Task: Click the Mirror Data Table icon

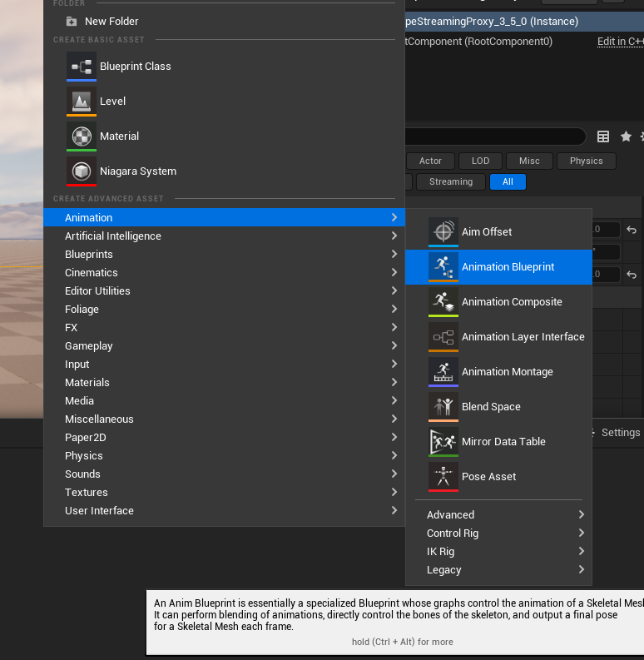Action: click(443, 441)
